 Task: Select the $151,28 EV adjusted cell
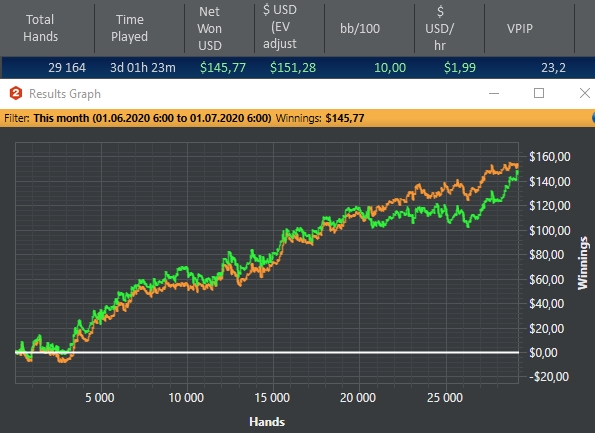[293, 68]
